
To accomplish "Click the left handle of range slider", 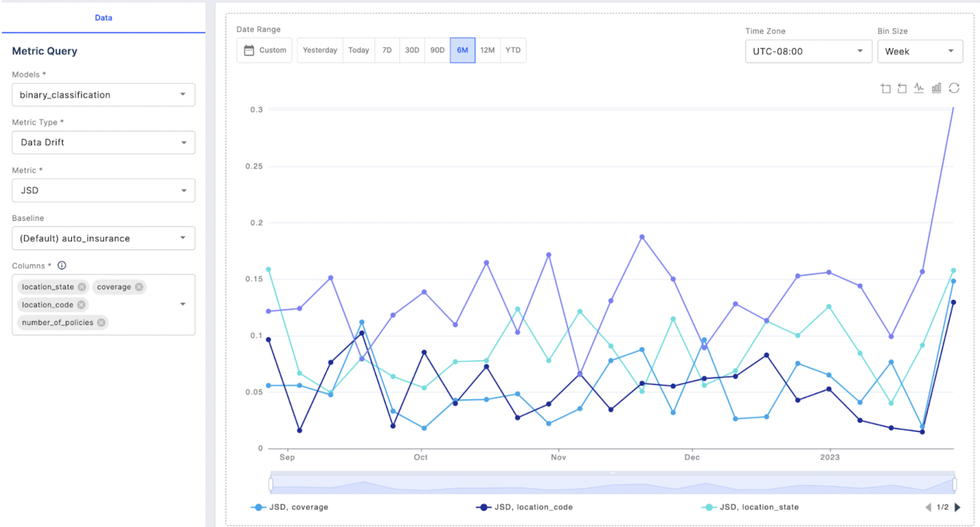I will tap(271, 484).
